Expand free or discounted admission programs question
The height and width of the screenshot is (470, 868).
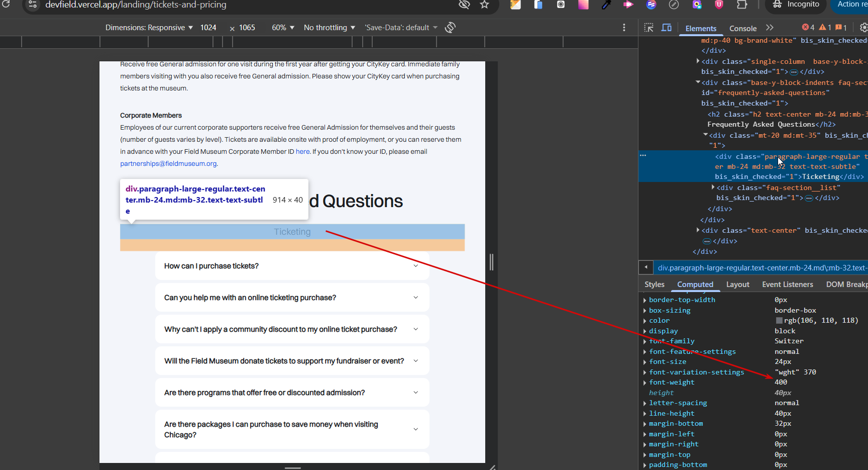pyautogui.click(x=292, y=393)
